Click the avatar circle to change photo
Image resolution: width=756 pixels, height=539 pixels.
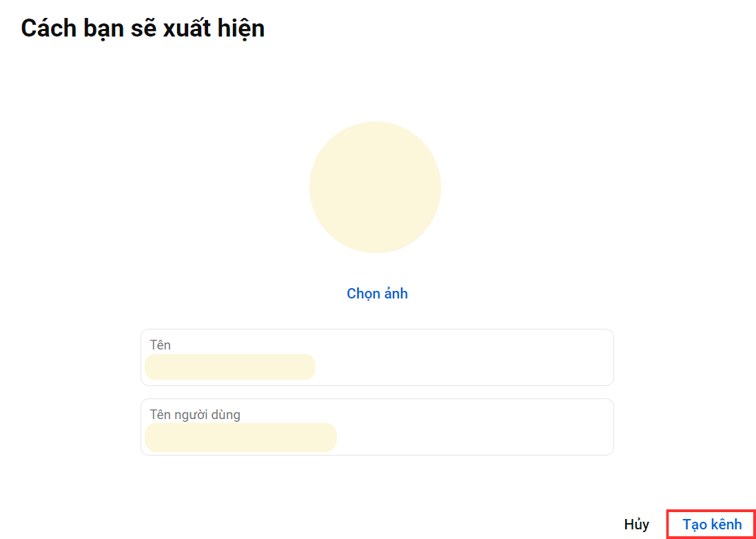[x=375, y=187]
